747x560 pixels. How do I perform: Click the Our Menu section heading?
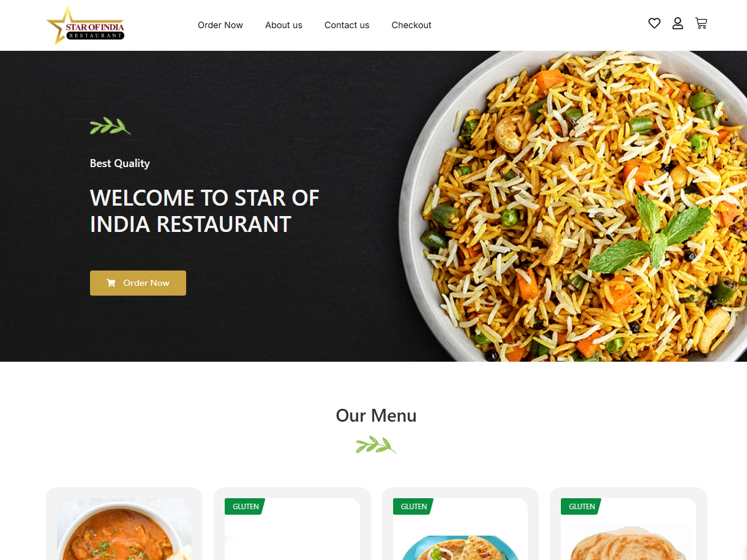376,416
